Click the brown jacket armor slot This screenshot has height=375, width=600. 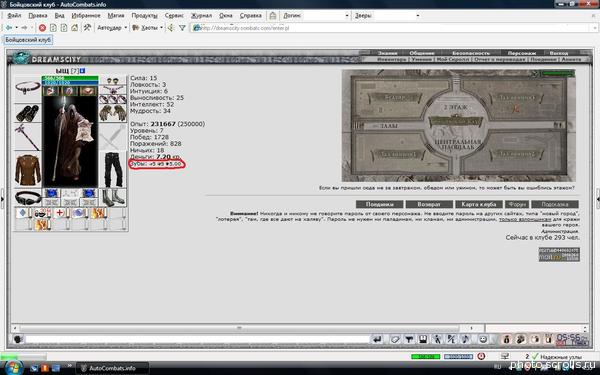(x=28, y=170)
